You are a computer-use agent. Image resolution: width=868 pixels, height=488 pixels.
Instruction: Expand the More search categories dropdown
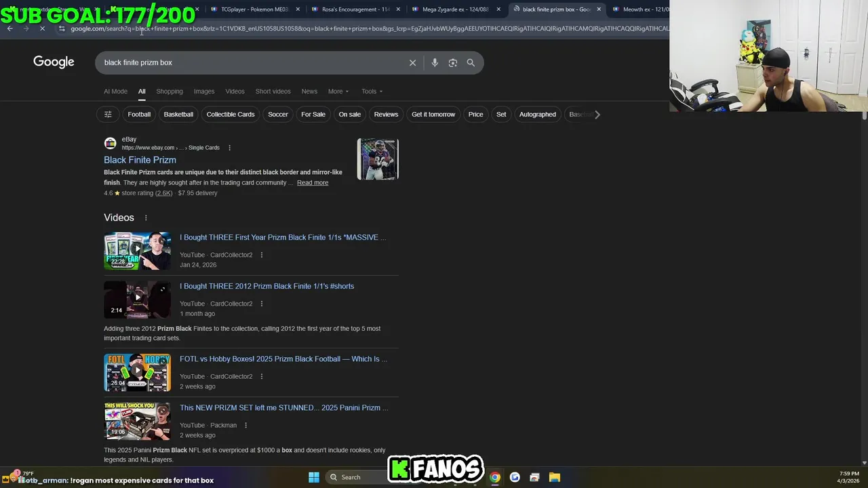tap(338, 91)
